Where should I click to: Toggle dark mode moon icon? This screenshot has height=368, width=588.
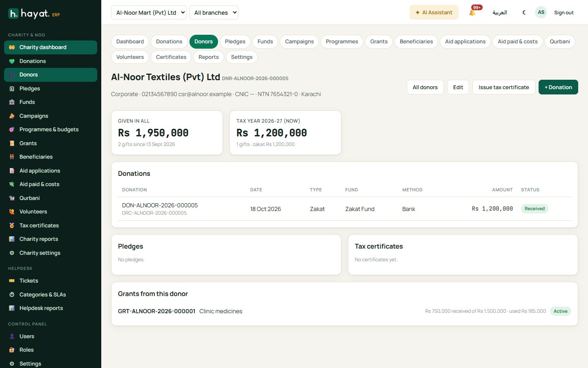pos(524,13)
